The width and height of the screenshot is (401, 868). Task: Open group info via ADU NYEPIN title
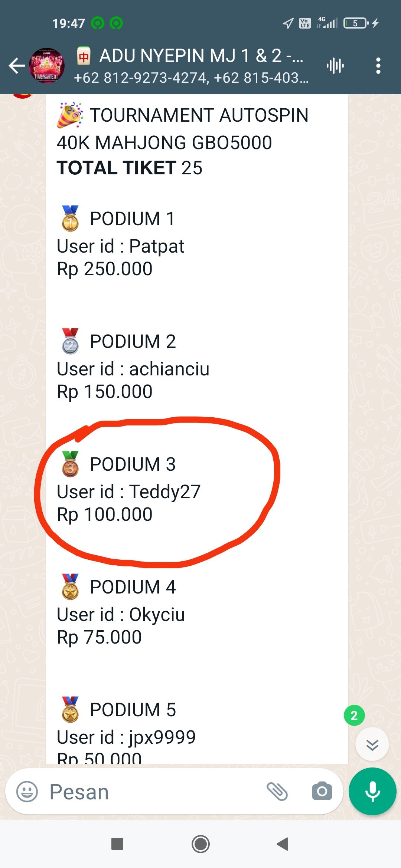[200, 56]
